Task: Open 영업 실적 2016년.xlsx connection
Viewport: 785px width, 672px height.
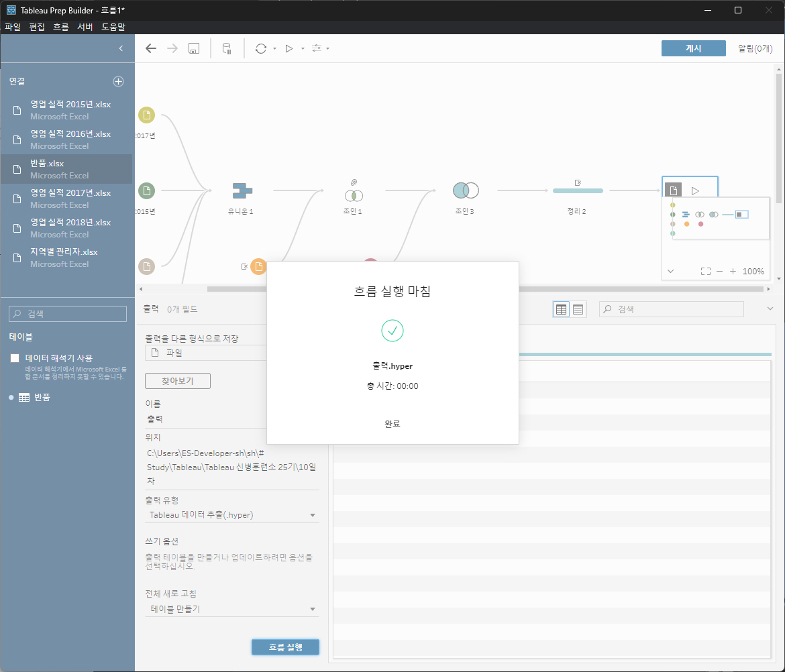Action: (x=67, y=139)
